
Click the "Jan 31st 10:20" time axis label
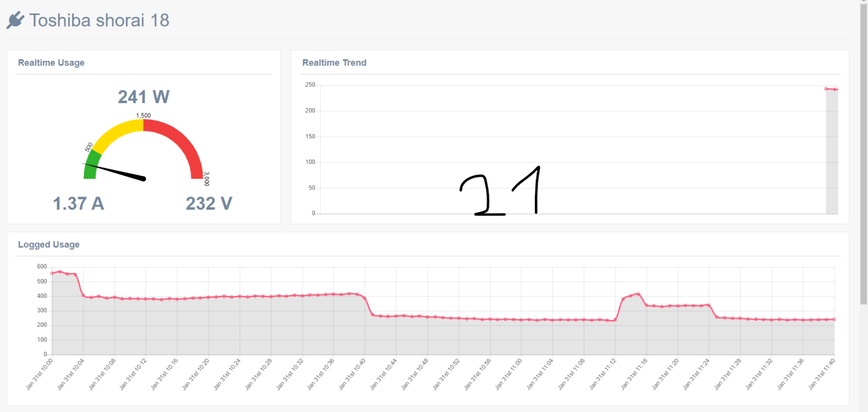[196, 374]
